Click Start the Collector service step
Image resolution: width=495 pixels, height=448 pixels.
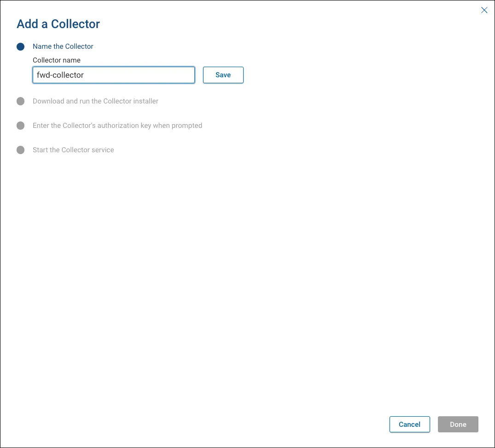tap(73, 150)
